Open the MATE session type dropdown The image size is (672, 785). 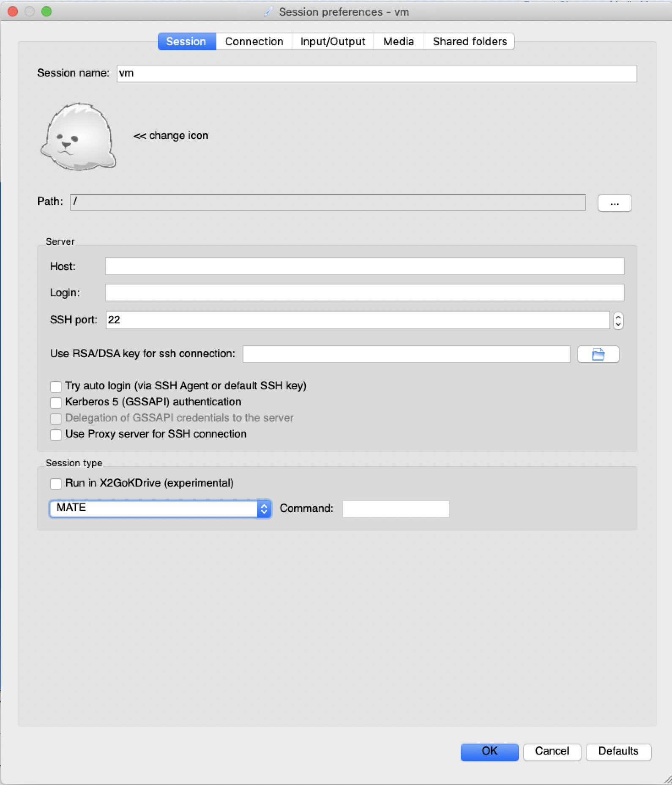click(x=160, y=509)
